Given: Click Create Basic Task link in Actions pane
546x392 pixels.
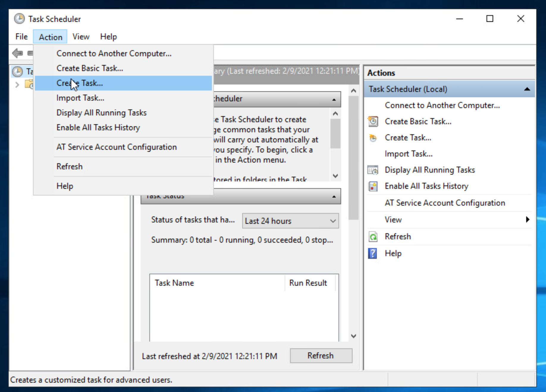Looking at the screenshot, I should pos(418,121).
